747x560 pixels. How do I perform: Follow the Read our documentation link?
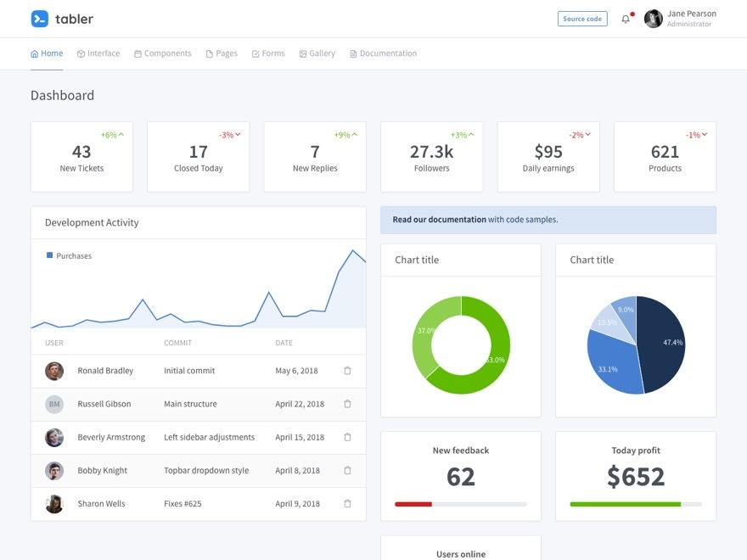[x=439, y=220]
